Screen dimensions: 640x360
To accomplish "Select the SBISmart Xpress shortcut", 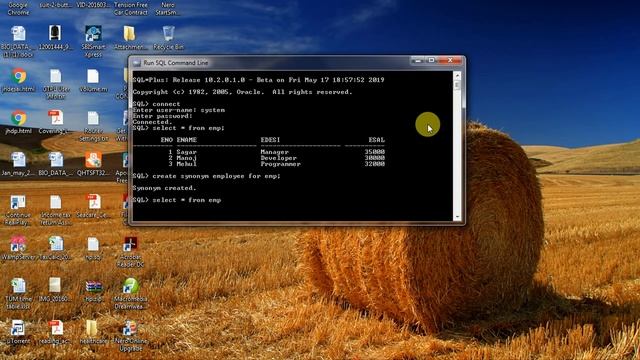I will (93, 41).
